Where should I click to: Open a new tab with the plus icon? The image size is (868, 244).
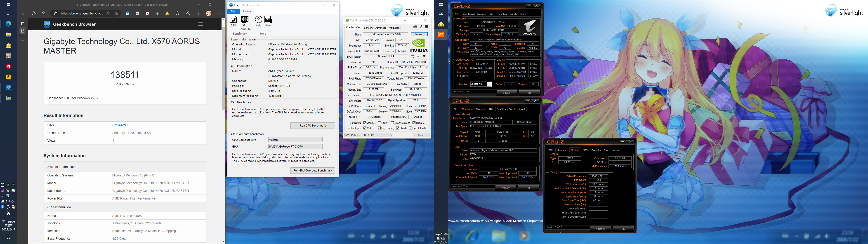[x=23, y=40]
